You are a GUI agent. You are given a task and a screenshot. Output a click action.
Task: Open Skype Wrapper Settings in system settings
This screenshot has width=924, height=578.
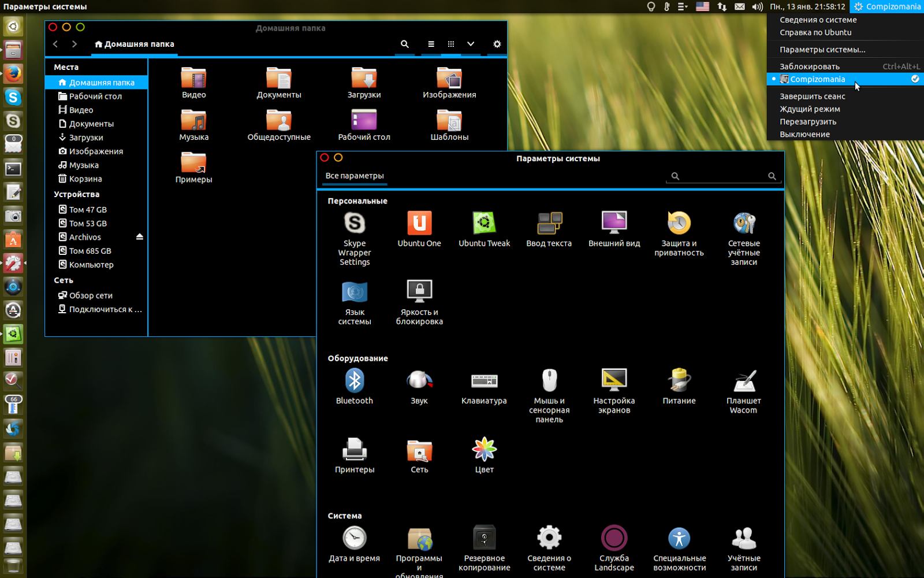coord(355,238)
